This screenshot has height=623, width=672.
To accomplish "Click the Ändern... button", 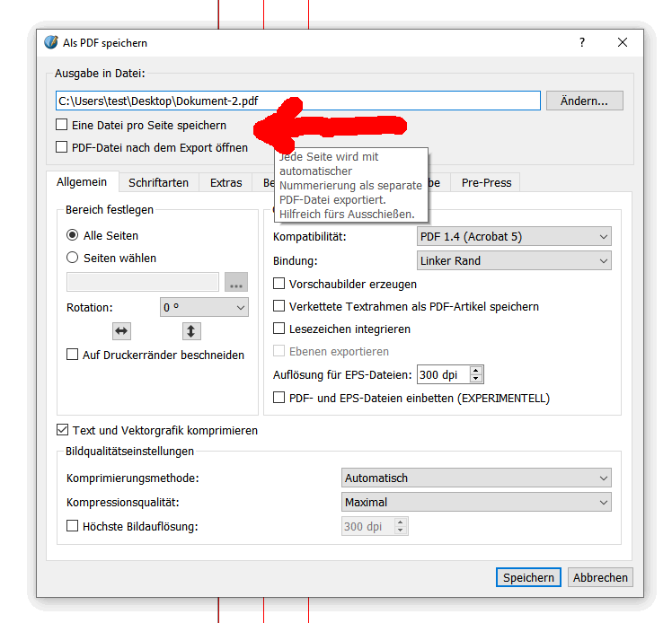I will pos(584,101).
